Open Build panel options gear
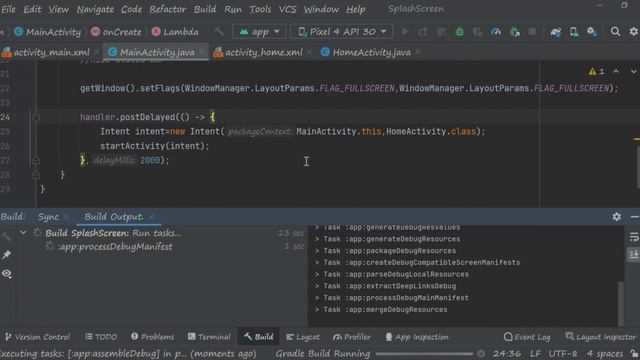 pos(616,217)
